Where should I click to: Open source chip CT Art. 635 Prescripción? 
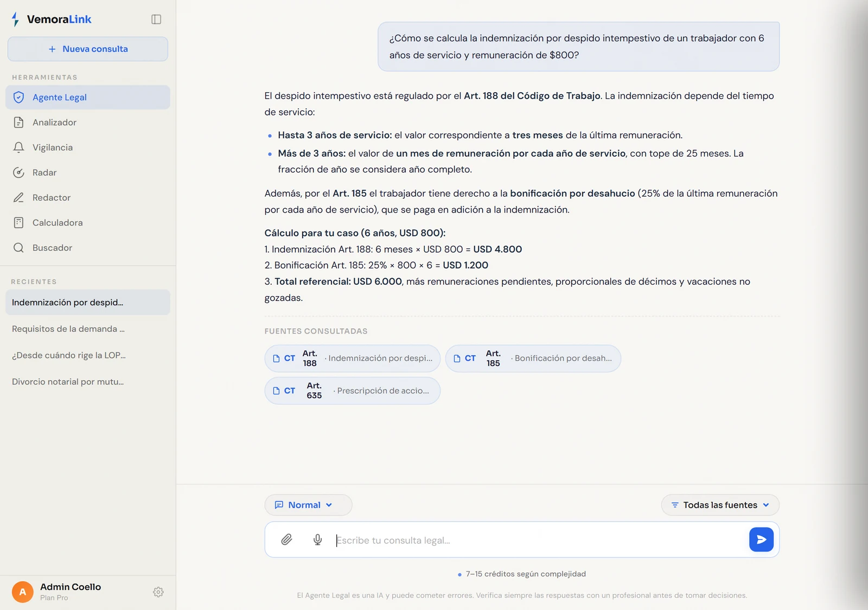tap(353, 391)
